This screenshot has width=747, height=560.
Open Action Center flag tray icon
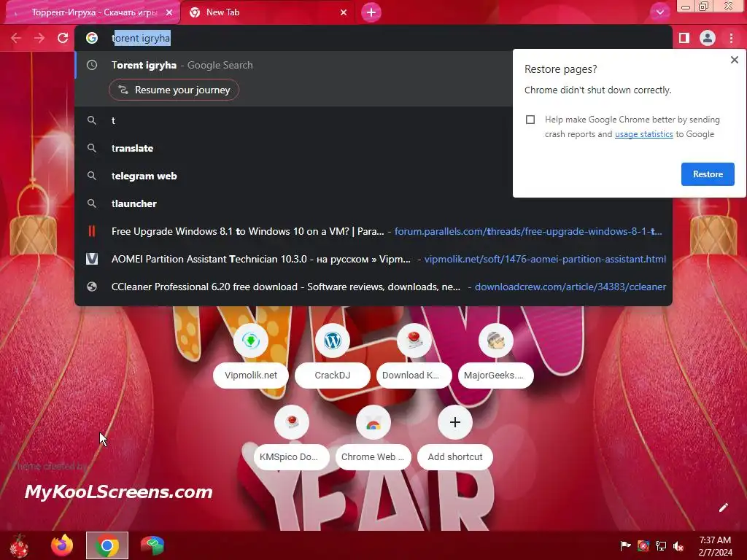pyautogui.click(x=625, y=546)
